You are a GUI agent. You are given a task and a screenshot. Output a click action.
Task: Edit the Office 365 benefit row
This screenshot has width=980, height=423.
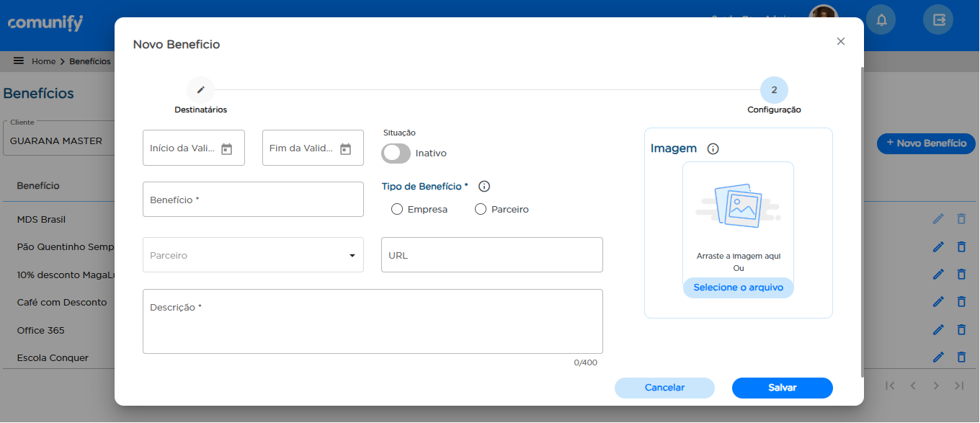coord(937,330)
